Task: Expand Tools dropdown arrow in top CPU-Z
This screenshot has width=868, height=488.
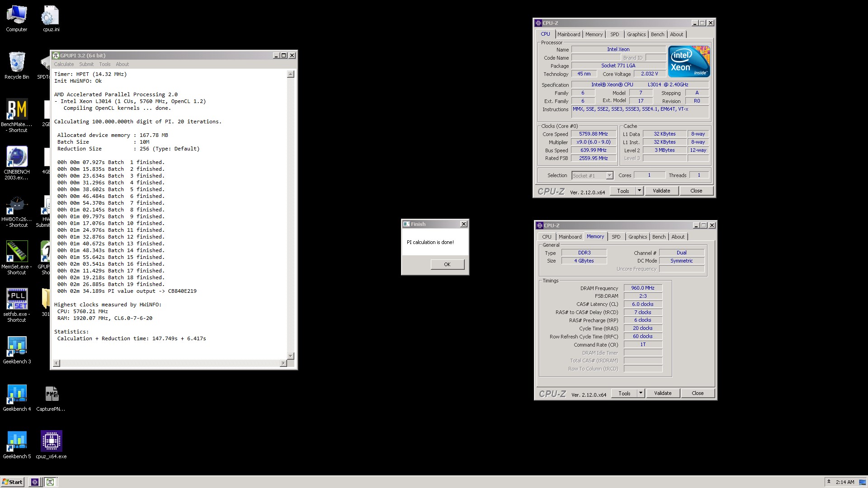Action: 639,191
